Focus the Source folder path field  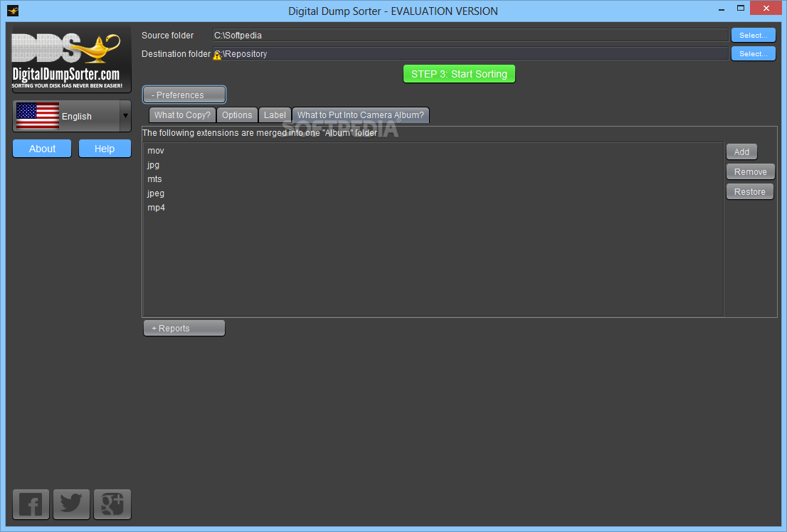pos(470,35)
